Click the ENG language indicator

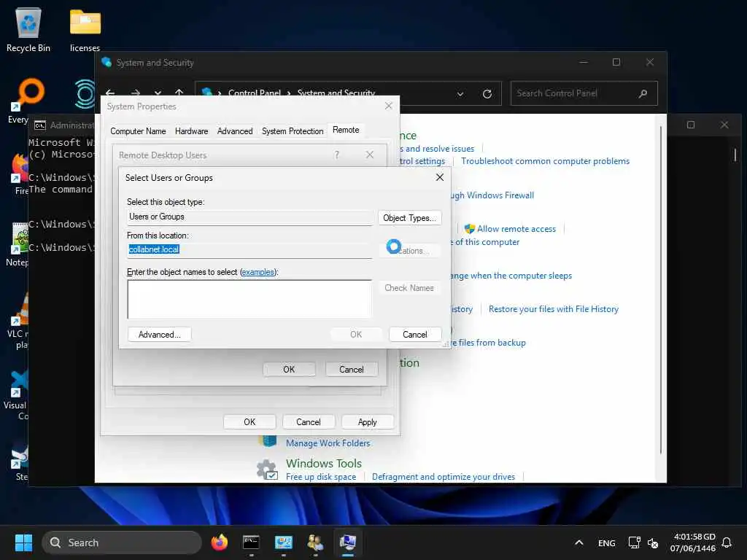[x=606, y=542]
